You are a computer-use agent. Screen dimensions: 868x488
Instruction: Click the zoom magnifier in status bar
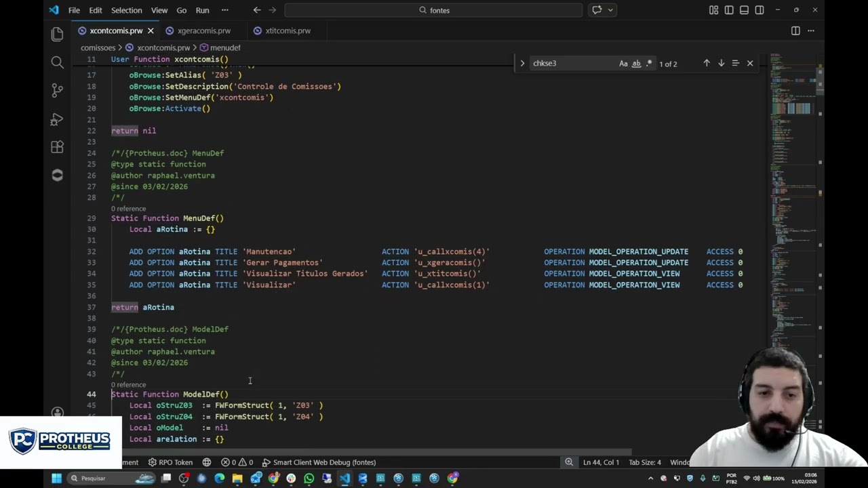click(569, 462)
